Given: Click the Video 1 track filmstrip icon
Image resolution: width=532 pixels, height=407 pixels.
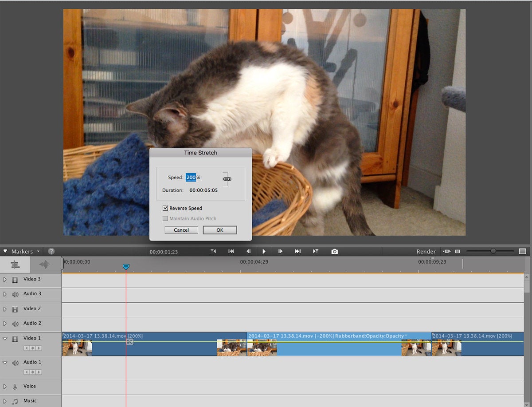Looking at the screenshot, I should tap(15, 339).
